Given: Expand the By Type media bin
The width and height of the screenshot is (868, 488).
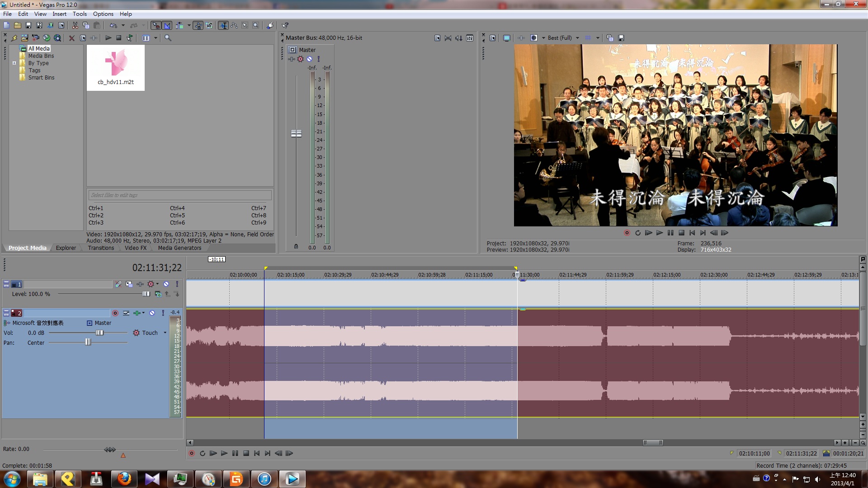Looking at the screenshot, I should 14,63.
